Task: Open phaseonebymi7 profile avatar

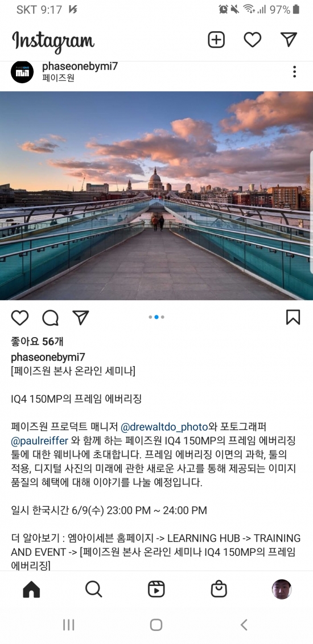Action: (x=22, y=72)
